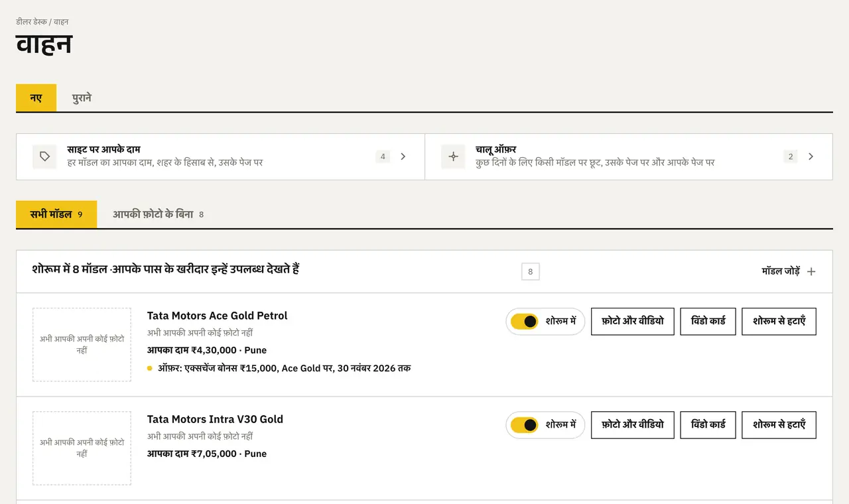Click the plus icon next to मॉडल जोड़ें
The height and width of the screenshot is (504, 849).
pos(811,271)
